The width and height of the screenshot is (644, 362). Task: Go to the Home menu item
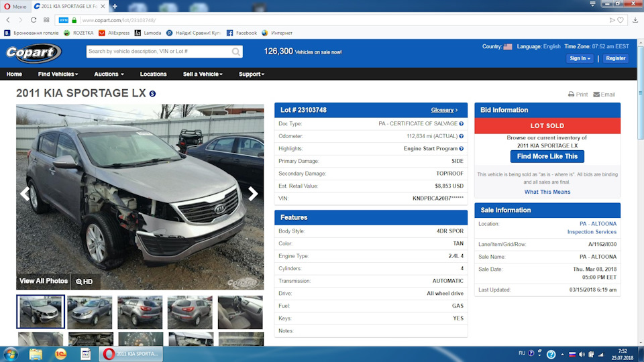14,74
